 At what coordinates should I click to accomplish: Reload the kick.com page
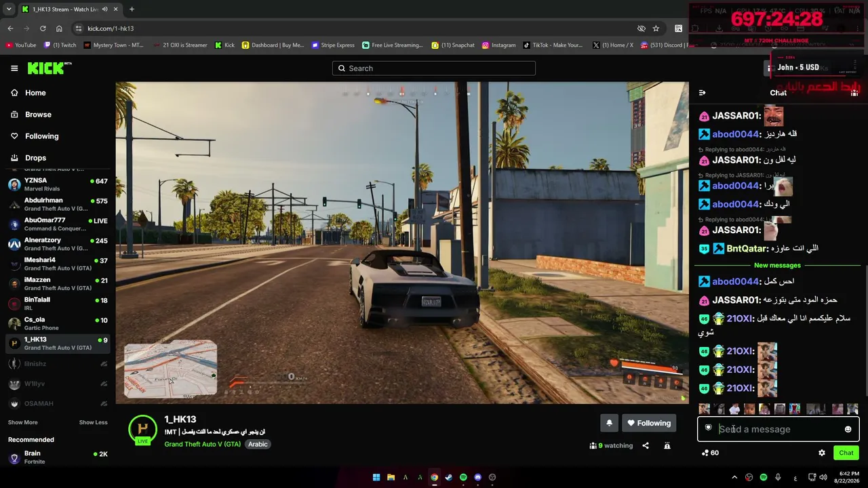click(x=43, y=28)
